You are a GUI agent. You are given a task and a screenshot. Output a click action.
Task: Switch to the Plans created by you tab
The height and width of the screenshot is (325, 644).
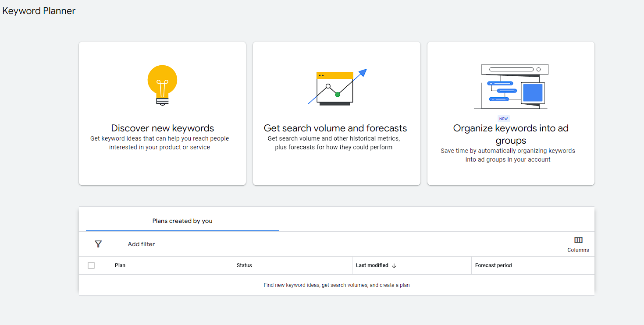pyautogui.click(x=182, y=221)
